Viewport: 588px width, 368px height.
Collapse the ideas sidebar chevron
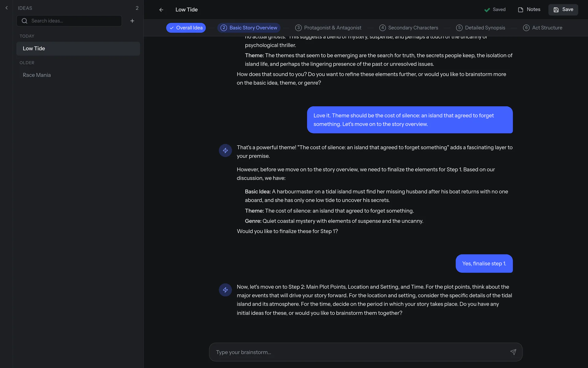tap(6, 8)
